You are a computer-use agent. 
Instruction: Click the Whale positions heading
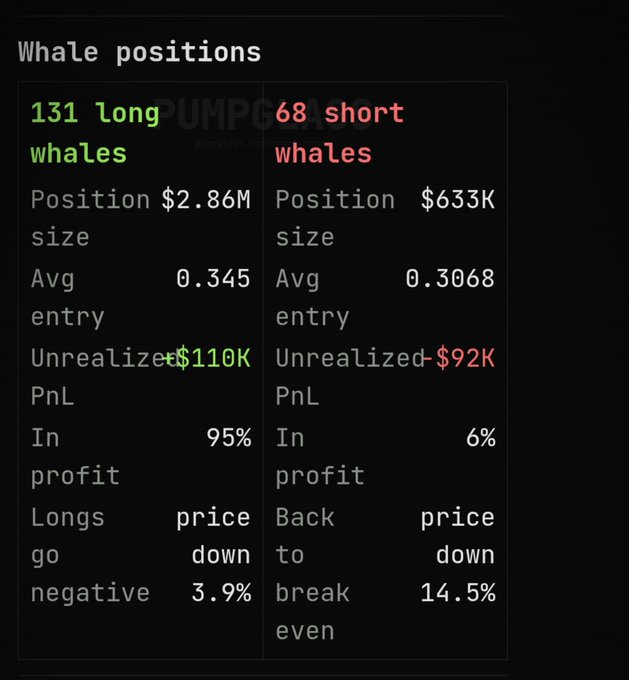pyautogui.click(x=139, y=53)
